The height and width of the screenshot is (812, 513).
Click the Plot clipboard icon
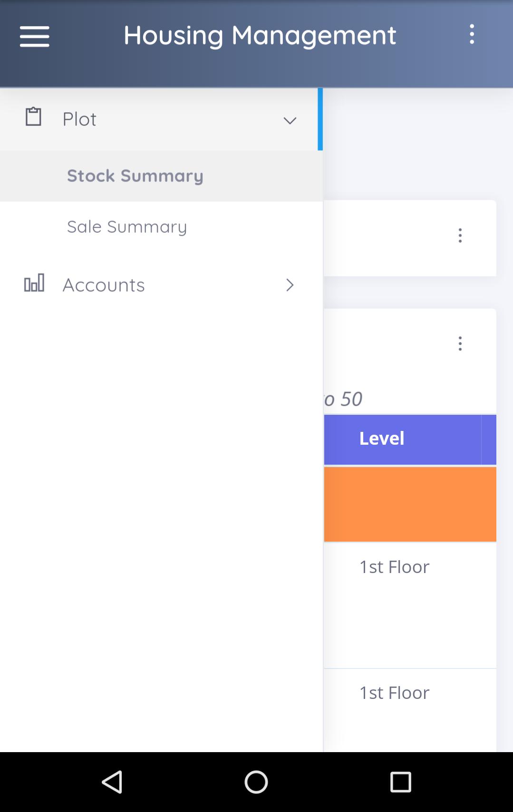tap(33, 117)
